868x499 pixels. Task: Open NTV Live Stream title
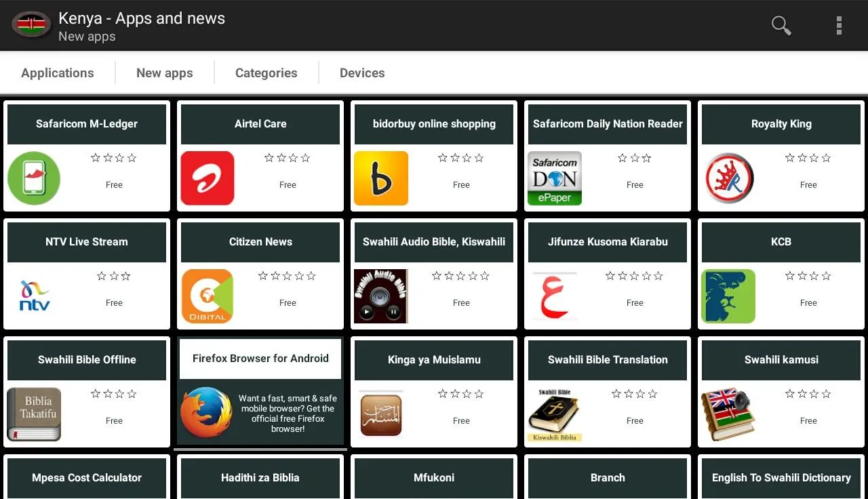pyautogui.click(x=87, y=242)
